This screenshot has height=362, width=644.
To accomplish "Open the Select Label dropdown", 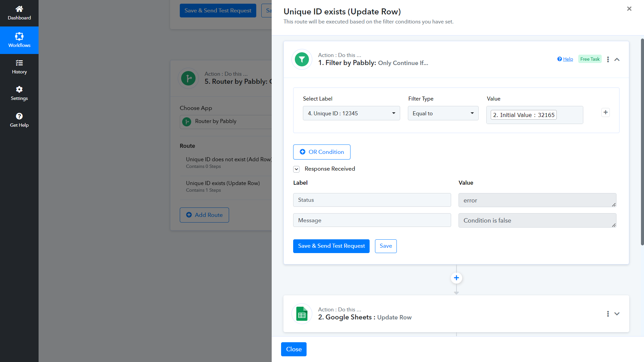I will [351, 113].
